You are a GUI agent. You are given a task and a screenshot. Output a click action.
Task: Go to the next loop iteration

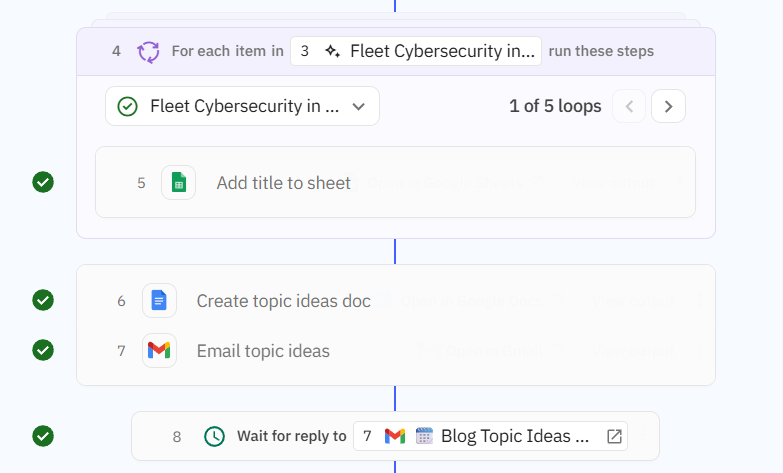pyautogui.click(x=668, y=106)
